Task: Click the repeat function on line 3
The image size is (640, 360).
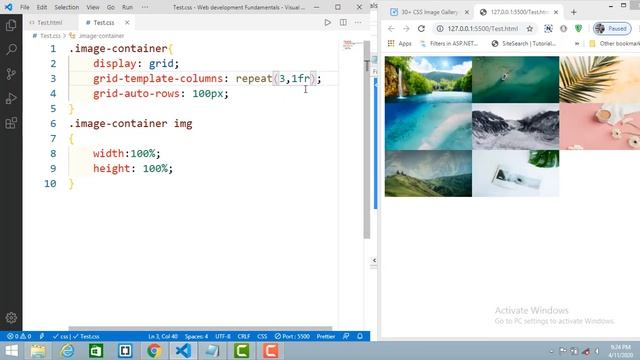Action: coord(253,78)
